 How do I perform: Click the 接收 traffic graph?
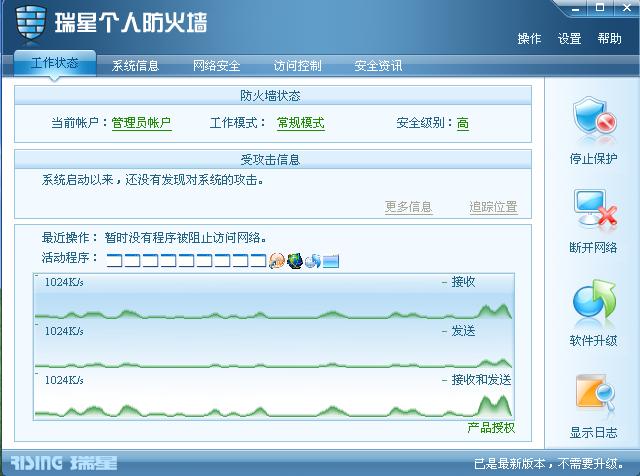click(273, 296)
